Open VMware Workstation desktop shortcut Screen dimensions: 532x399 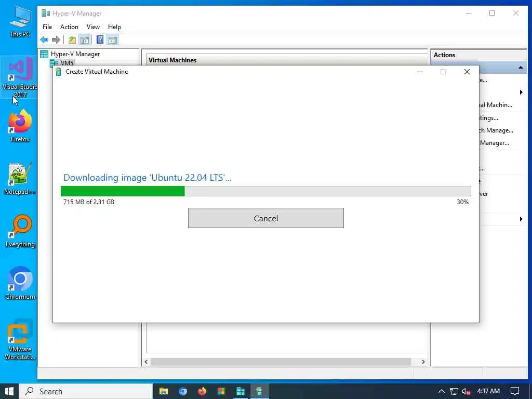[20, 340]
